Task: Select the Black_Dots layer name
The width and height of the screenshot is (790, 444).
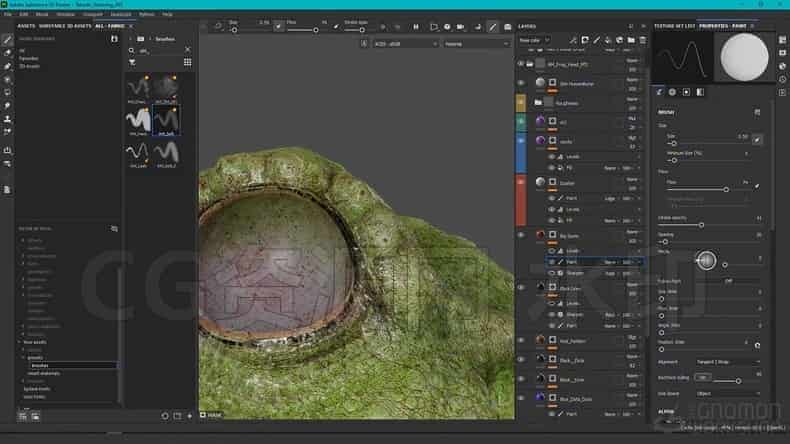Action: point(571,360)
